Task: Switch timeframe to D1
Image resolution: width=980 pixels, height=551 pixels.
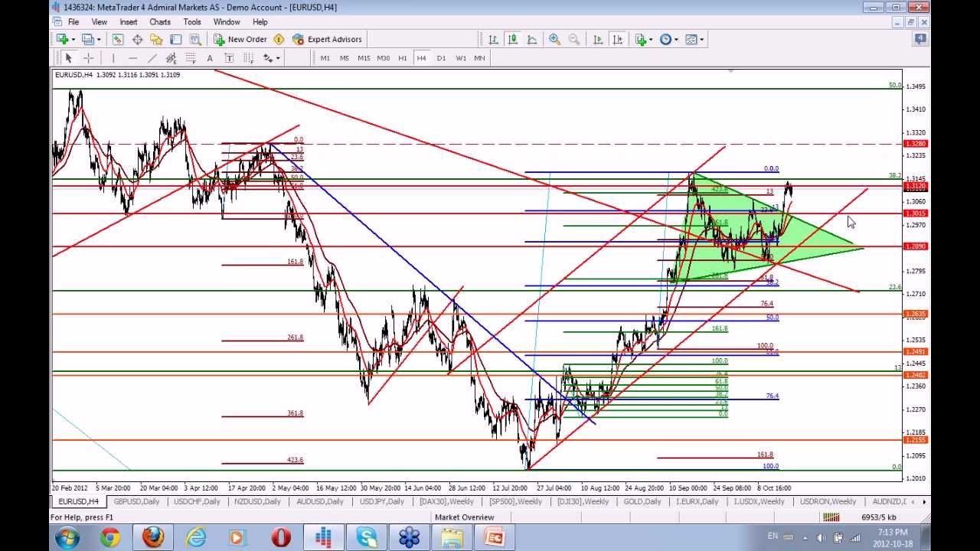Action: coord(441,58)
